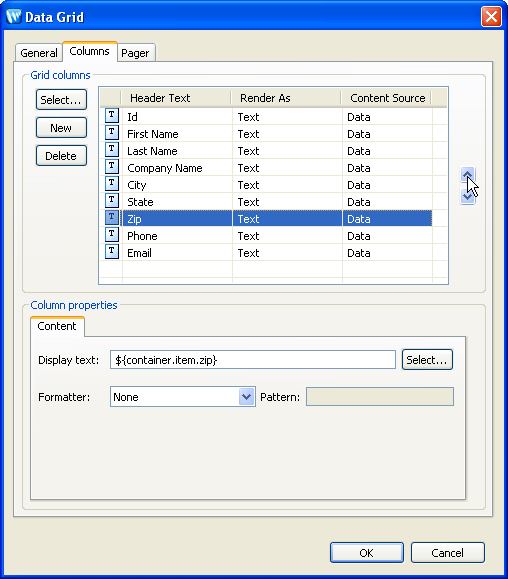508x579 pixels.
Task: Click the T icon beside Company Name
Action: pos(111,167)
